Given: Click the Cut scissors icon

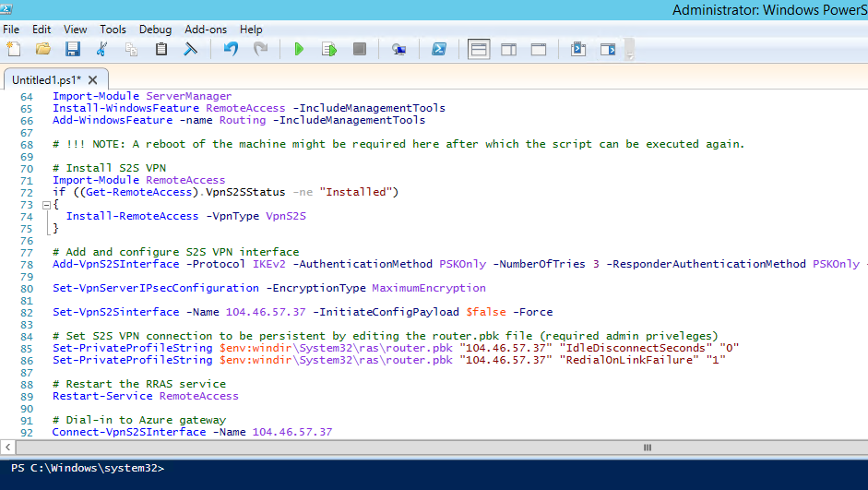Looking at the screenshot, I should (x=102, y=49).
